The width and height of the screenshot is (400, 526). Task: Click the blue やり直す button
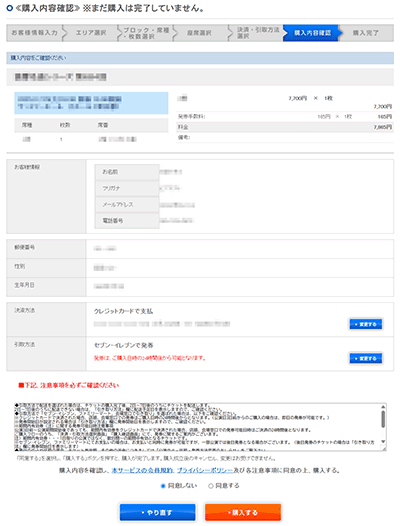[157, 512]
